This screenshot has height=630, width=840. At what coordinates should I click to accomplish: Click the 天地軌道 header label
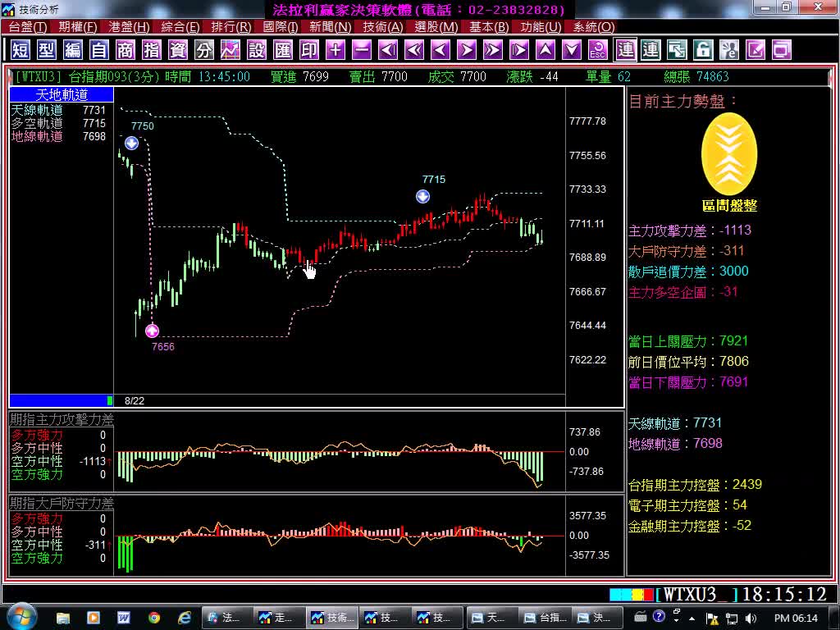pyautogui.click(x=61, y=94)
